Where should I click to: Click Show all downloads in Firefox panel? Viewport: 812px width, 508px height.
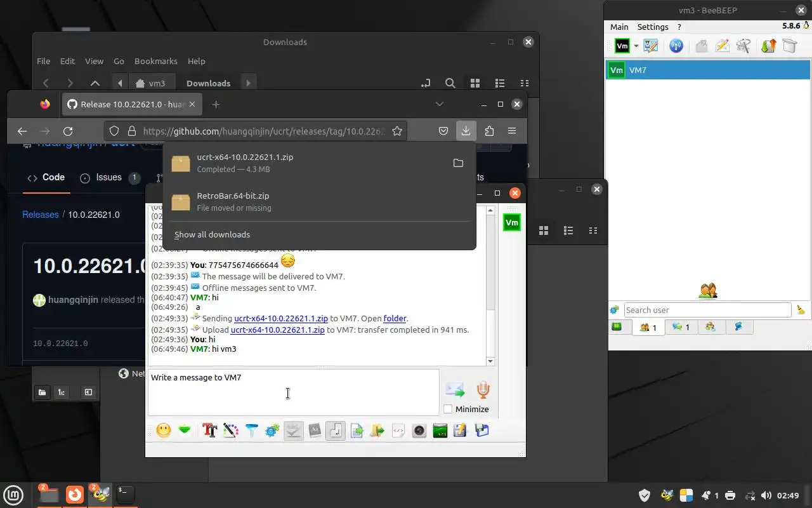click(212, 234)
